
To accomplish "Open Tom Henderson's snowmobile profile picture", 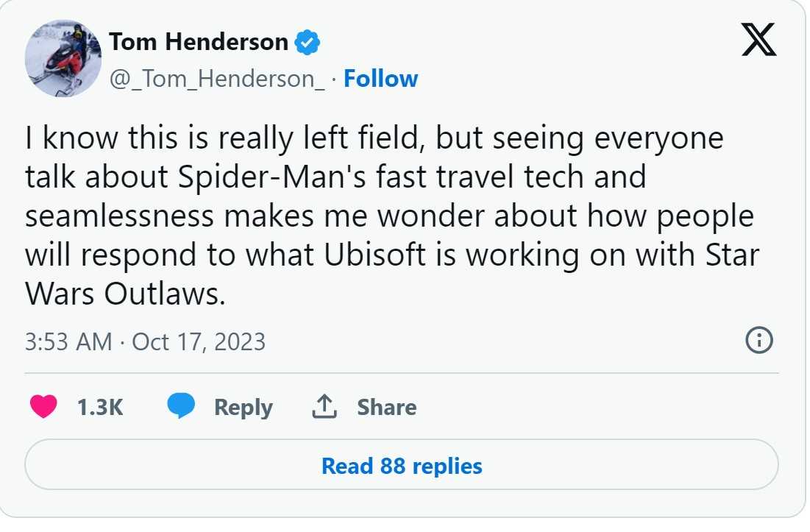I will 63,59.
